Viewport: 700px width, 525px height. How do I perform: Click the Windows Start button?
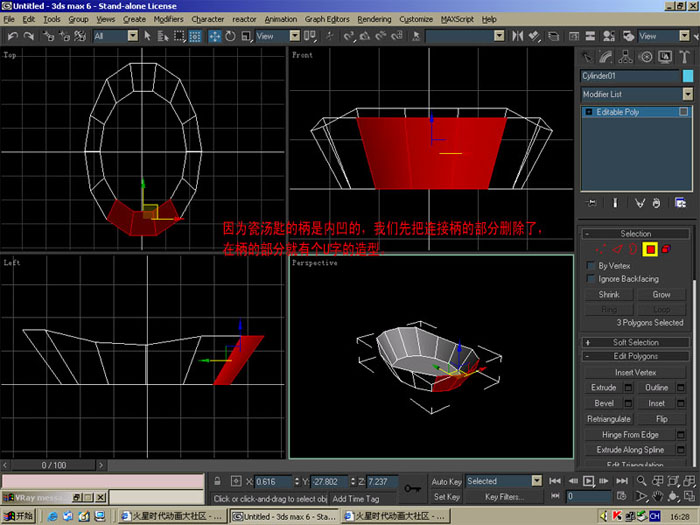(x=19, y=516)
